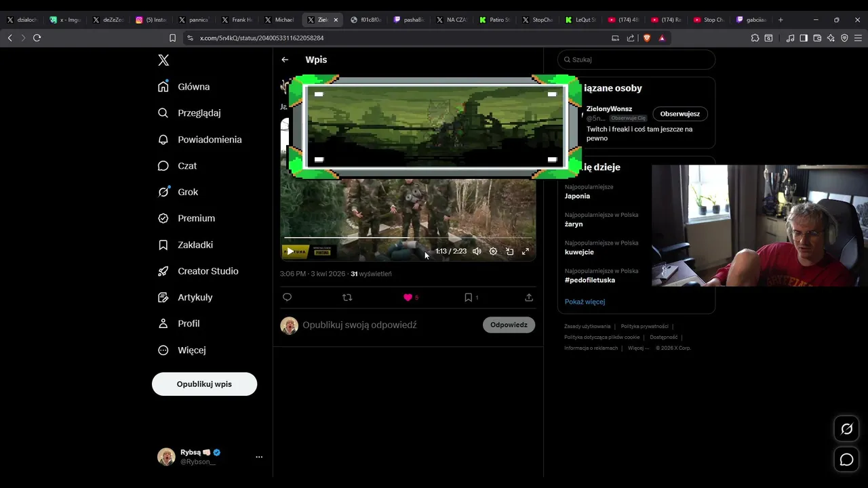Open Informacja o reklamach link

[591, 348]
